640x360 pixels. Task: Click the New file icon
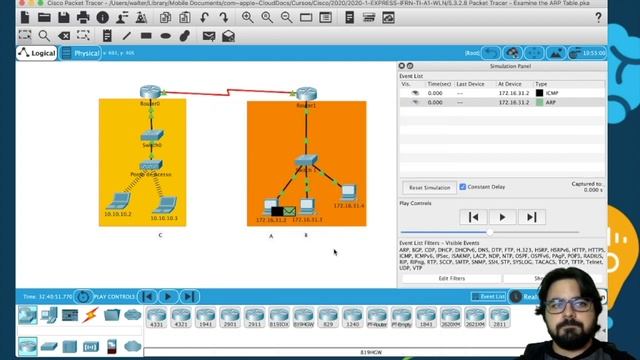pyautogui.click(x=25, y=18)
